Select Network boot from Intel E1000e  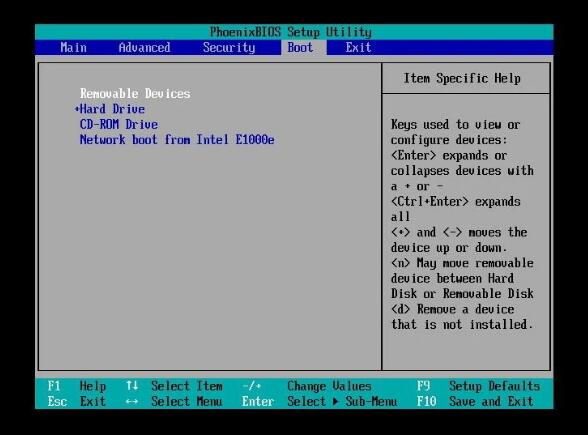(177, 140)
